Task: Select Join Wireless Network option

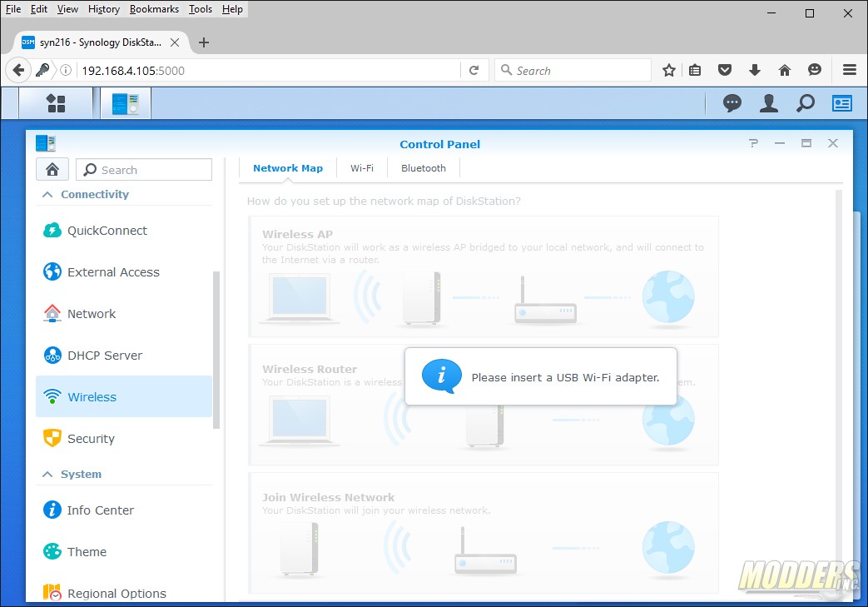Action: click(x=484, y=534)
